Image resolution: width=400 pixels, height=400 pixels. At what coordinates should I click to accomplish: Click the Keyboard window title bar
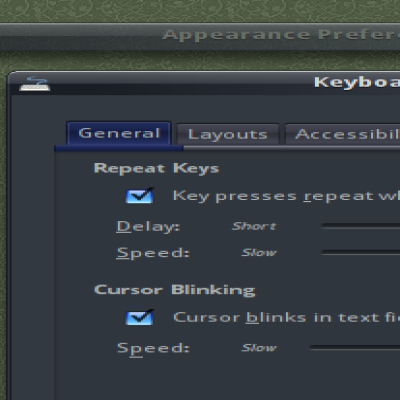tap(205, 83)
